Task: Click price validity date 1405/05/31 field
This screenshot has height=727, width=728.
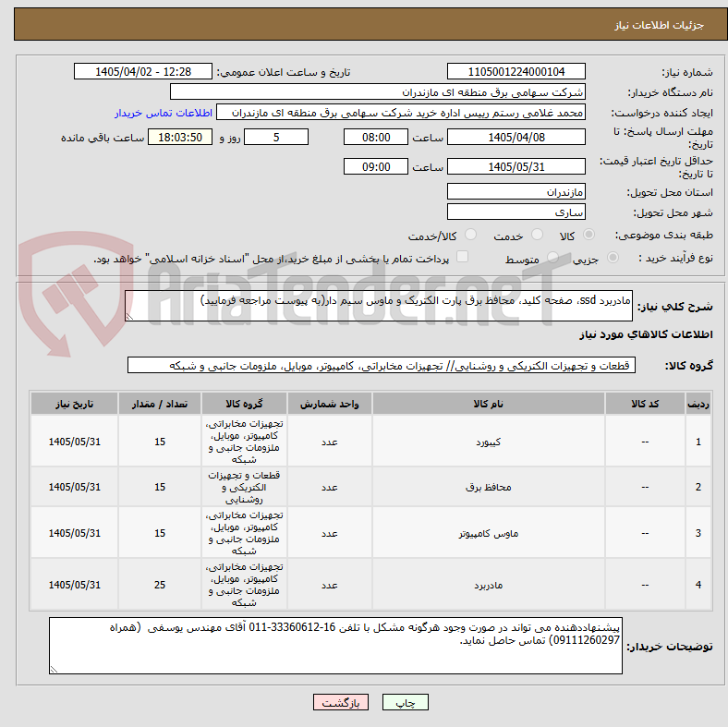Action: 516,166
